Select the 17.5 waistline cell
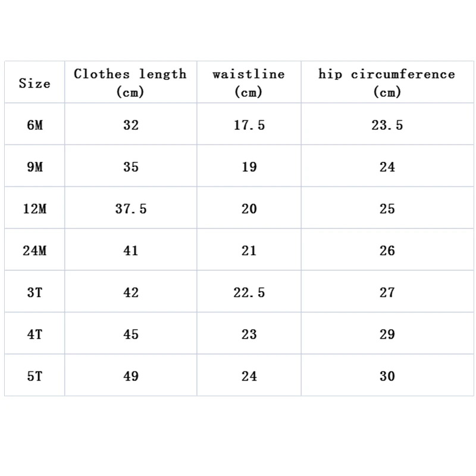The width and height of the screenshot is (476, 476). 249,125
